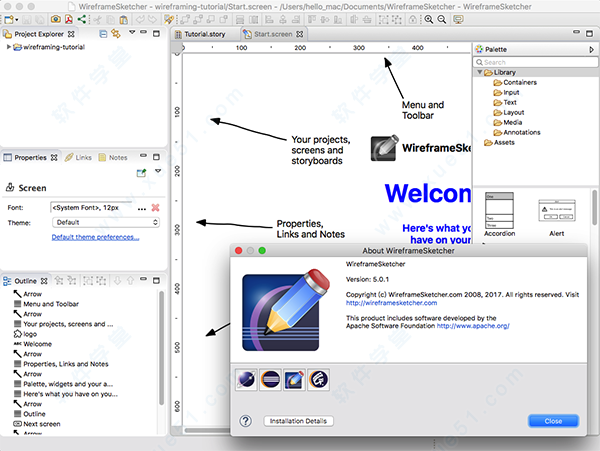Minimize the Outline panel

143,279
